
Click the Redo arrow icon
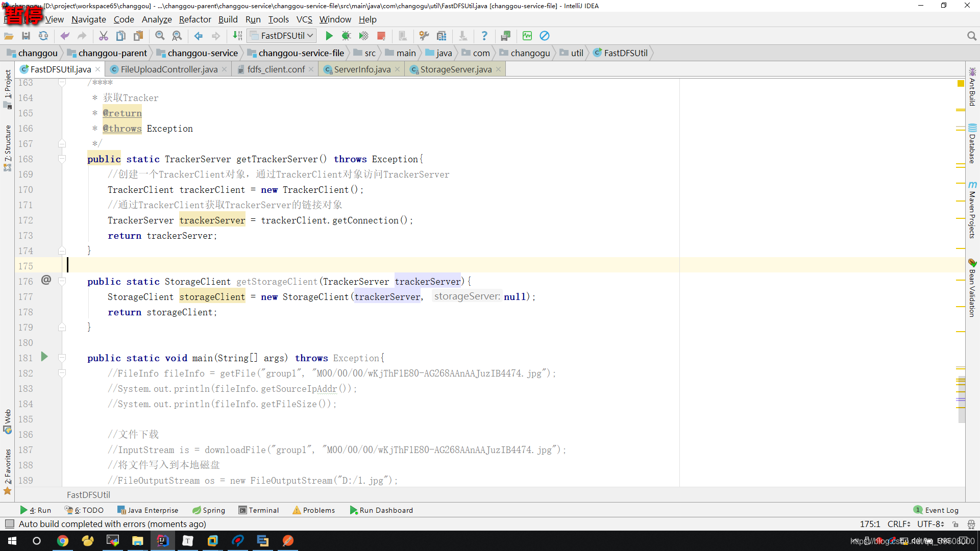coord(82,36)
